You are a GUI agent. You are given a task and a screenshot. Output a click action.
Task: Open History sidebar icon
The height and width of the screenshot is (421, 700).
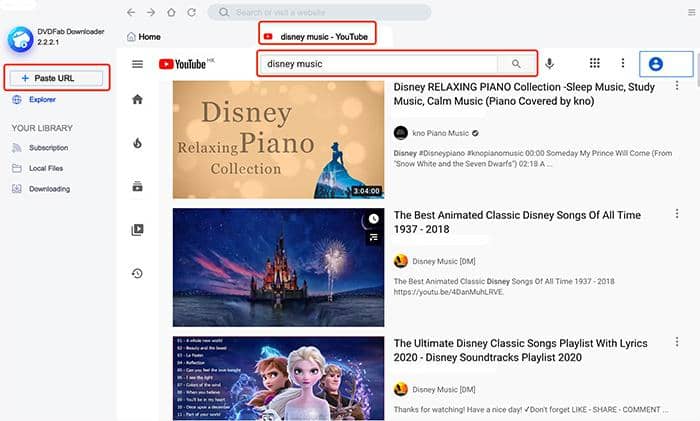(x=138, y=273)
